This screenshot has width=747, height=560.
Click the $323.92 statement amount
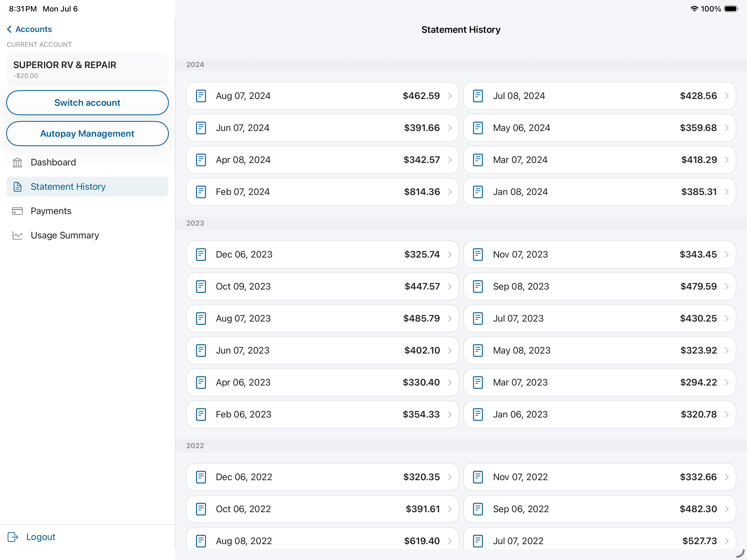[x=698, y=351]
